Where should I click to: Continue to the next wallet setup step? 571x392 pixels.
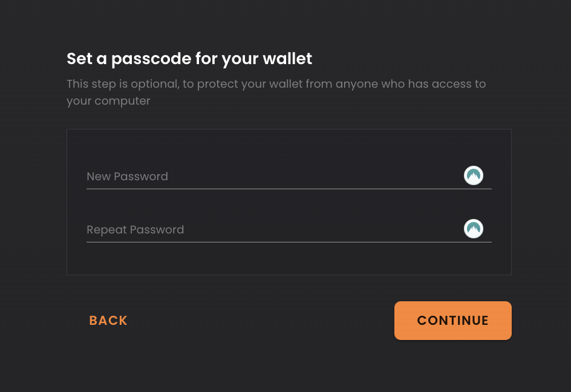tap(452, 321)
